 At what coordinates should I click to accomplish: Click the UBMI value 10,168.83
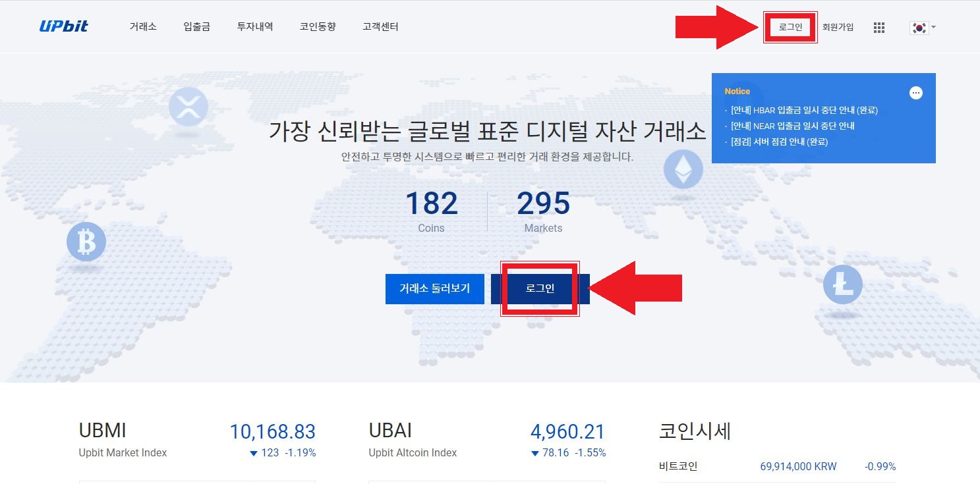[x=272, y=432]
